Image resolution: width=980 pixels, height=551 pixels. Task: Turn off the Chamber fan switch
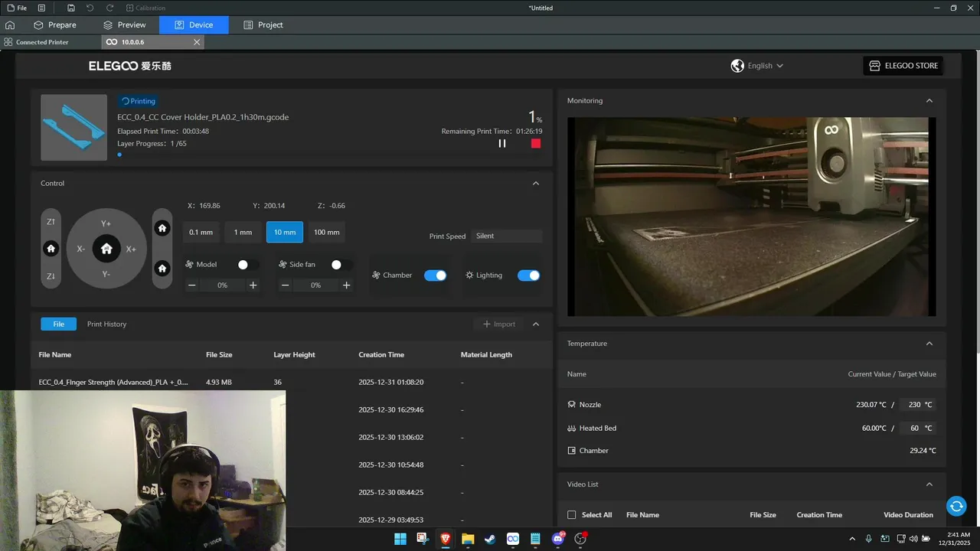coord(436,275)
